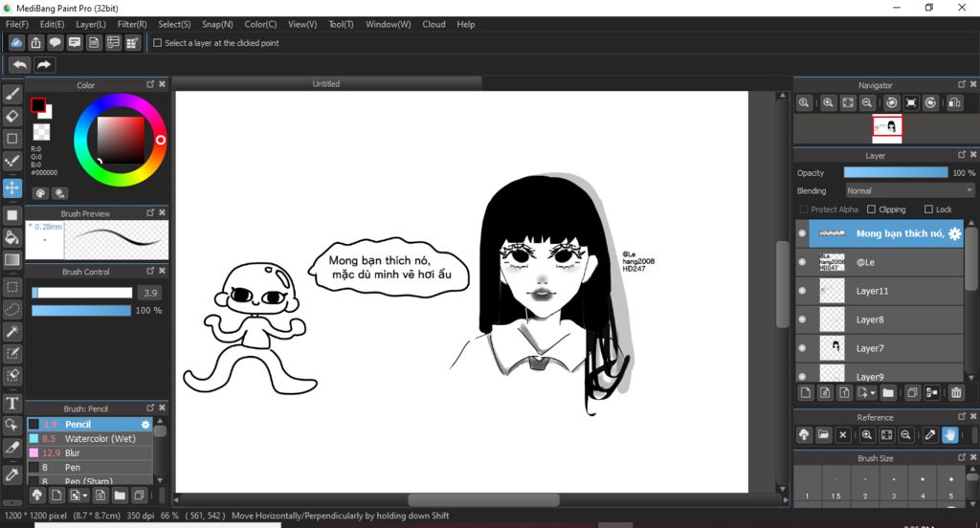Zoom in using Navigator magnifier plus

828,103
